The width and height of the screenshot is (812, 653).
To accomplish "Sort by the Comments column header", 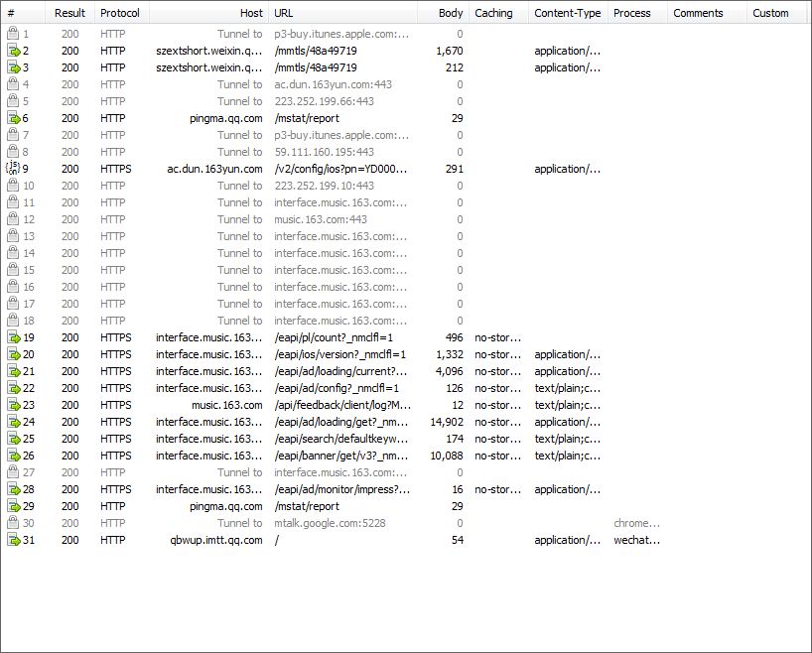I will point(707,13).
